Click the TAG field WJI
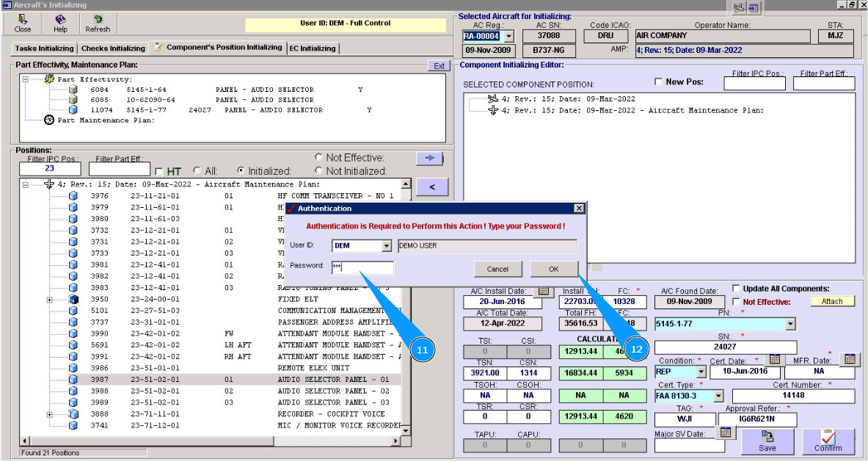The image size is (868, 462). click(x=685, y=419)
